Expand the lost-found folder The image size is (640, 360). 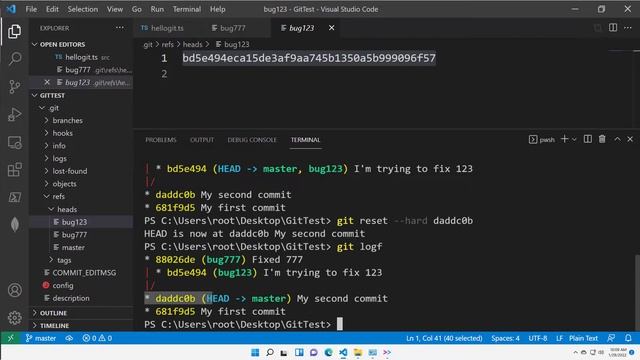81,171
